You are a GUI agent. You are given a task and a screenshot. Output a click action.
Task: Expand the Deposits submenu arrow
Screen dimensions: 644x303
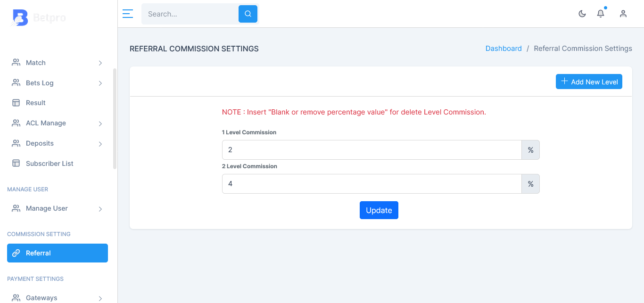(x=100, y=144)
